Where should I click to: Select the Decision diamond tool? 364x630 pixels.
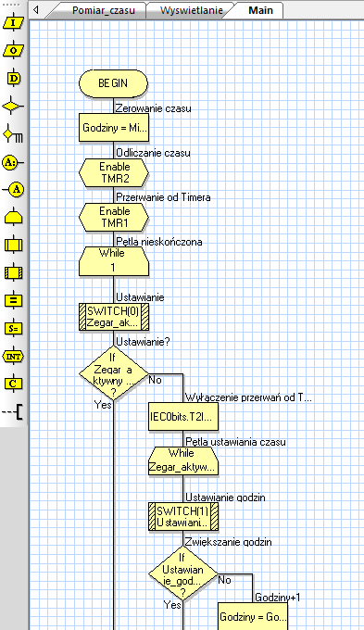pos(13,107)
